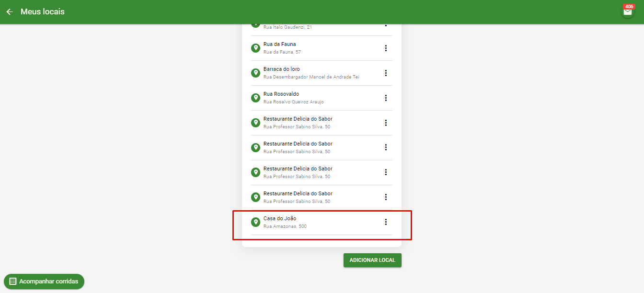Go back using the header arrow
644x293 pixels.
coord(10,11)
